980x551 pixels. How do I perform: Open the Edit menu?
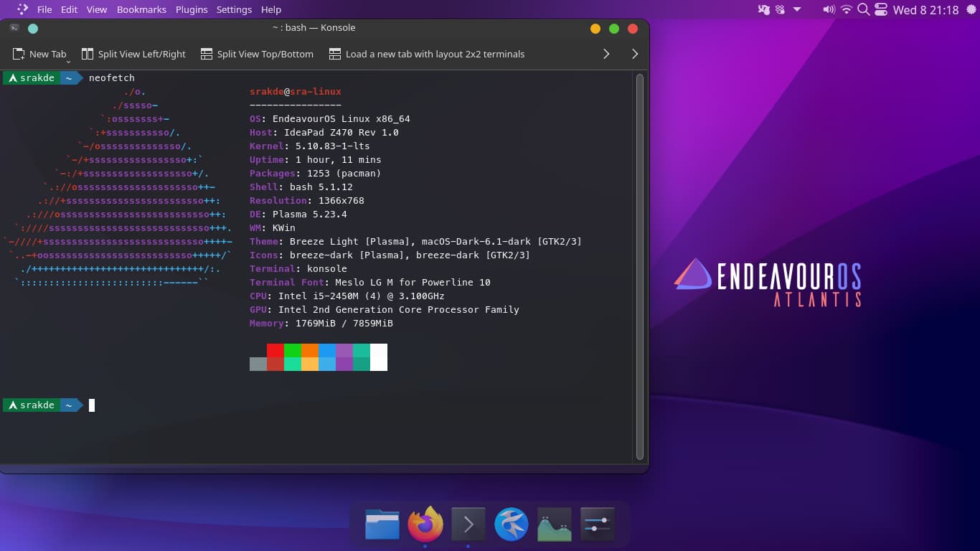point(69,9)
